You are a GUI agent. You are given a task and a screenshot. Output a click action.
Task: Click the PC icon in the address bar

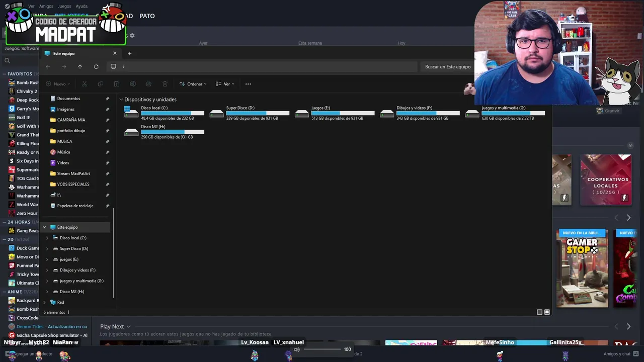pos(113,66)
